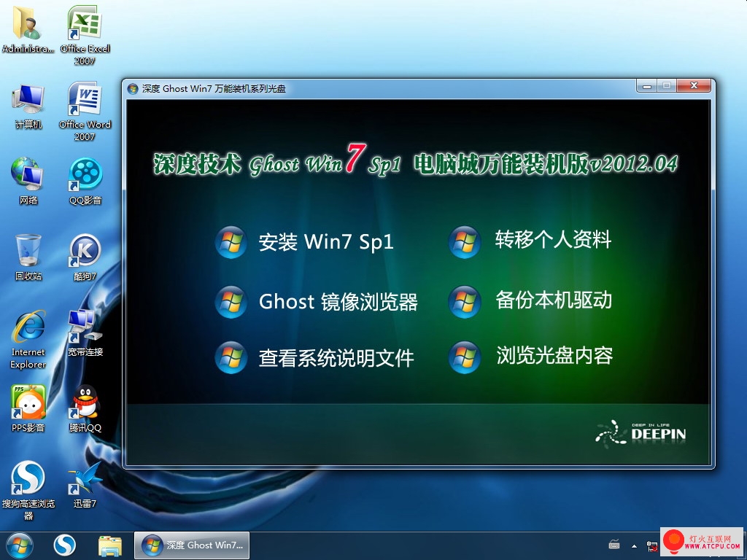Select the QQ影音 desktop shortcut

[x=85, y=182]
